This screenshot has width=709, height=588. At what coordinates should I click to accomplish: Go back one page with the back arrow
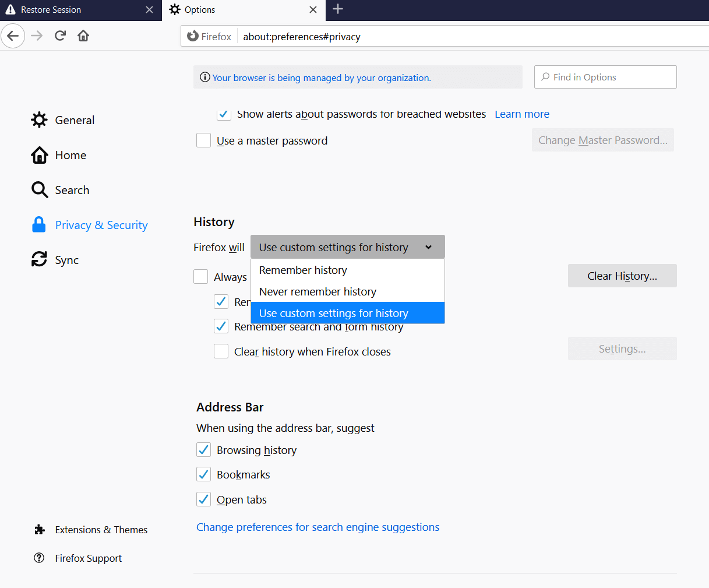(13, 36)
